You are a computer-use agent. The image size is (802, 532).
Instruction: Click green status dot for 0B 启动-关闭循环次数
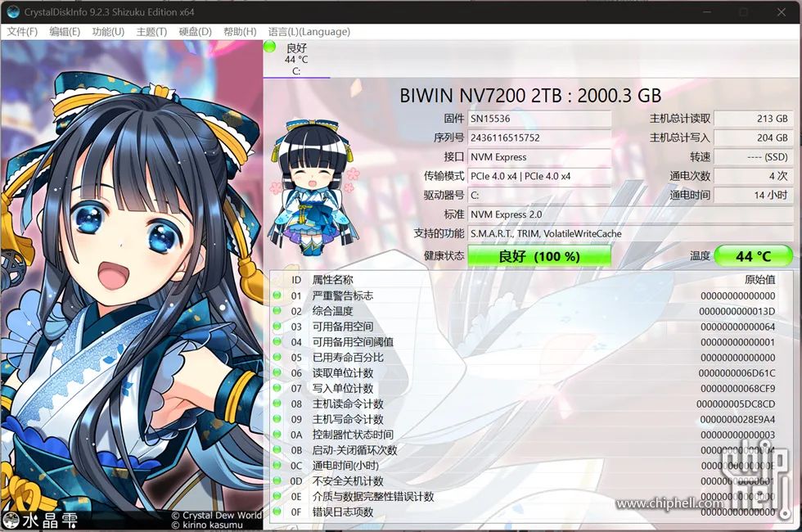click(x=277, y=449)
